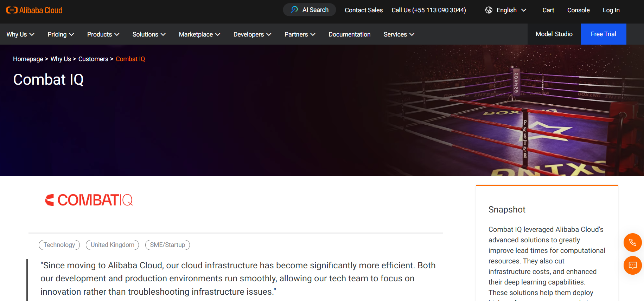
Task: Click the orange phone call floating button
Action: pyautogui.click(x=632, y=242)
